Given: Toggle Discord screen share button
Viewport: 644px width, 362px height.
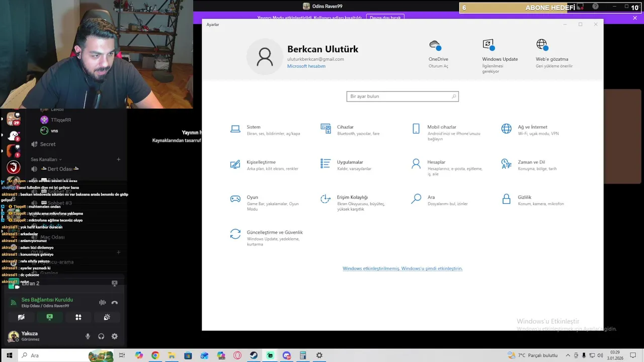Looking at the screenshot, I should (49, 317).
